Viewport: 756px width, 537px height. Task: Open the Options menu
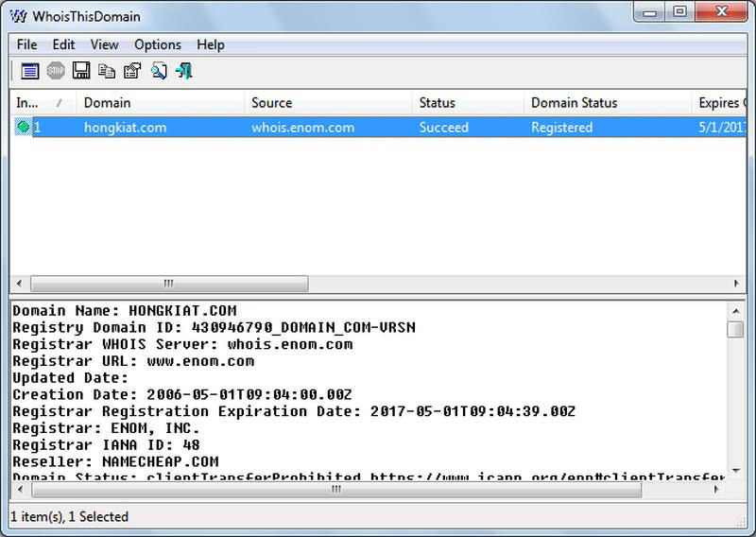point(158,44)
